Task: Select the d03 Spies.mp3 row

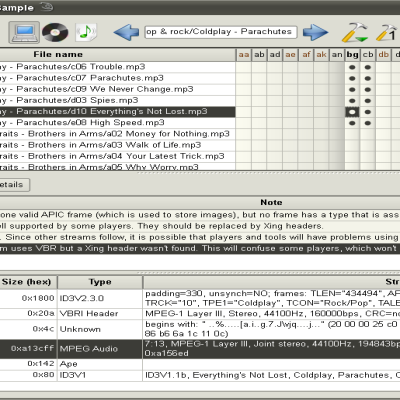Action: (x=117, y=101)
